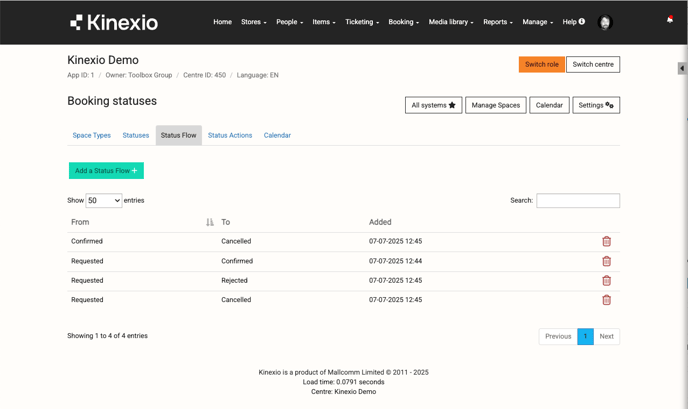Viewport: 688px width, 409px height.
Task: Focus the Search input field
Action: coord(578,201)
